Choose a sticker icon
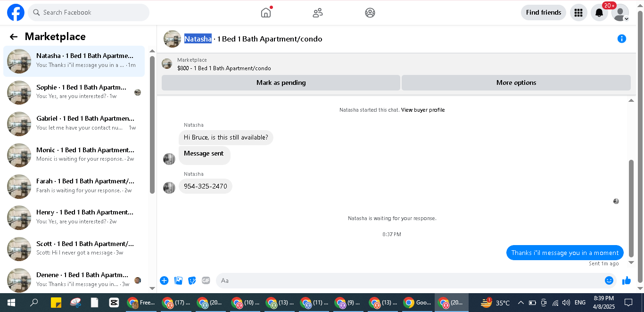 pyautogui.click(x=192, y=280)
